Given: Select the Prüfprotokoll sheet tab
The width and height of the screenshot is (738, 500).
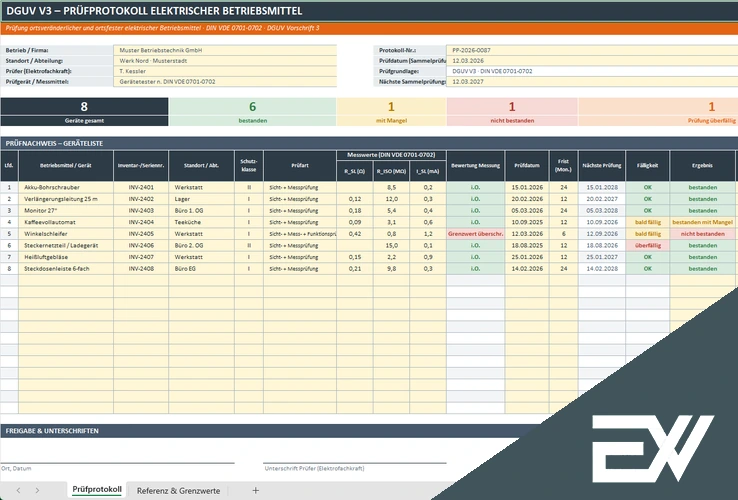Looking at the screenshot, I should point(97,490).
